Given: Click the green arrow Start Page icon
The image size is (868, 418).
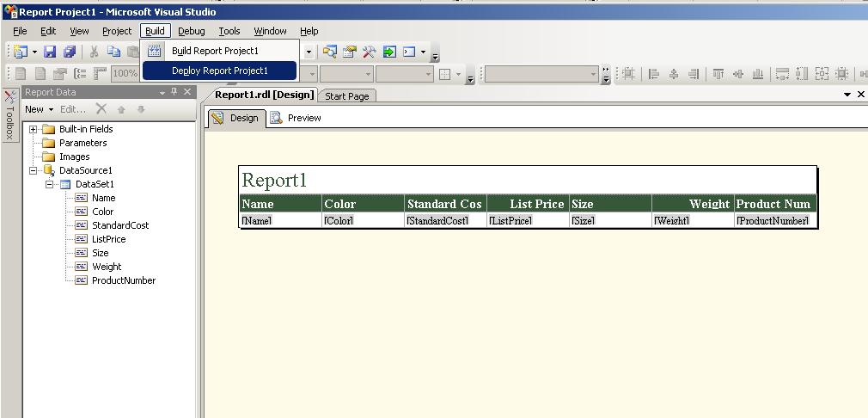Looking at the screenshot, I should pos(389,52).
